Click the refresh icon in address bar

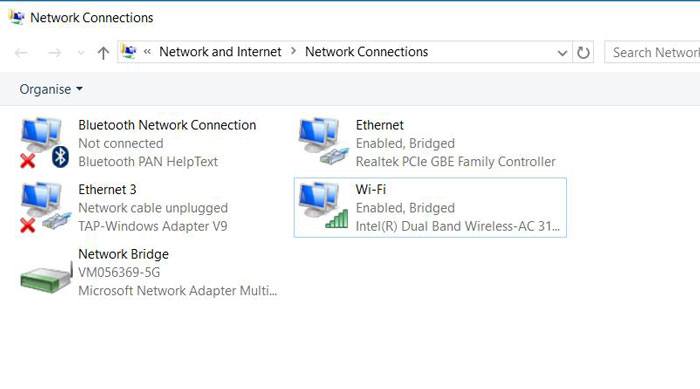pyautogui.click(x=583, y=52)
